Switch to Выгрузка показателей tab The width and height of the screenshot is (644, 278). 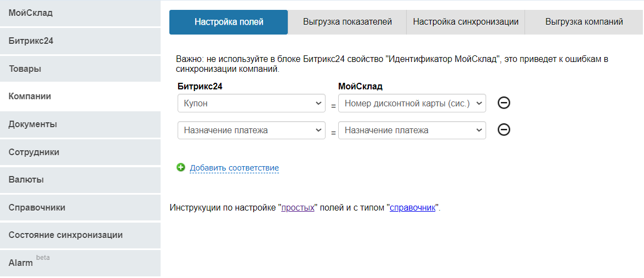347,22
